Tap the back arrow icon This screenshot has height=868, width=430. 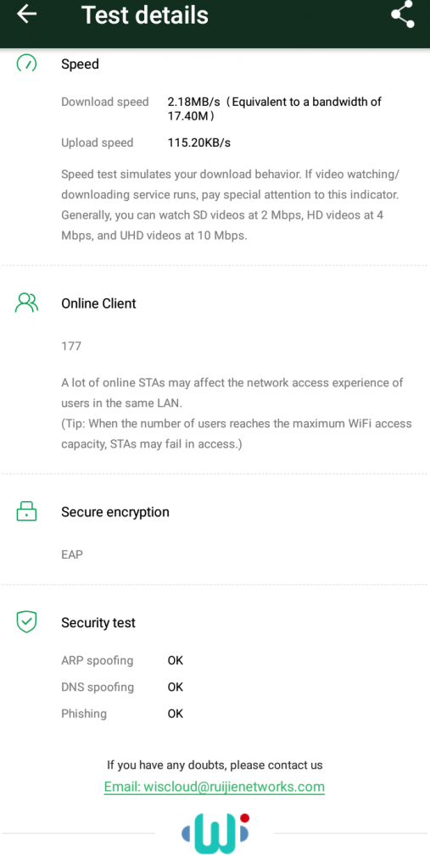coord(26,14)
